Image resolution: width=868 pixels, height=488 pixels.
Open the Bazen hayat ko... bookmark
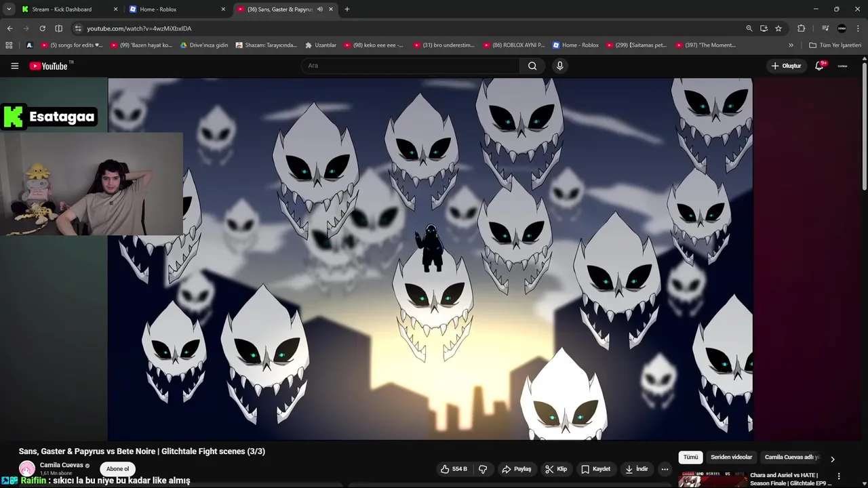(x=141, y=45)
